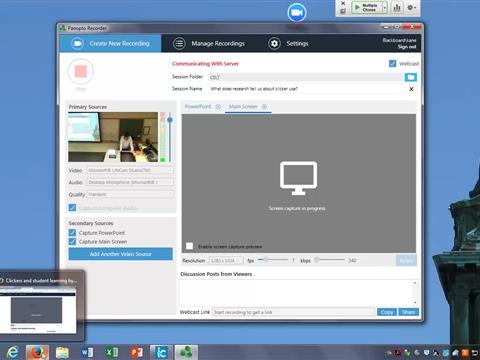Click the fps slider handle

pos(266,259)
